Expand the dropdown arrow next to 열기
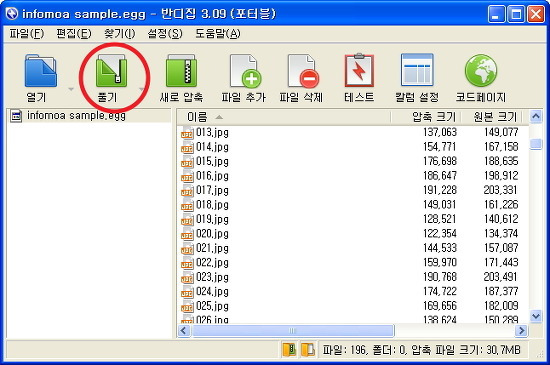 pyautogui.click(x=71, y=89)
